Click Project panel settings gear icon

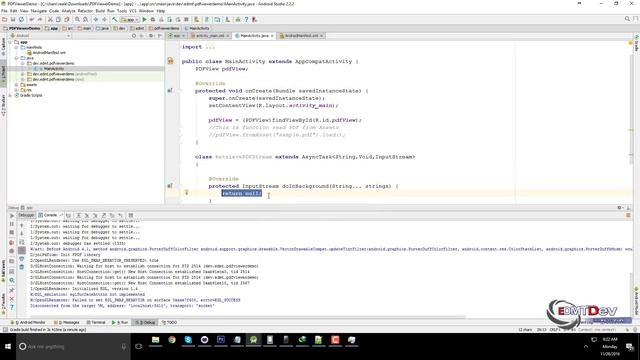151,36
